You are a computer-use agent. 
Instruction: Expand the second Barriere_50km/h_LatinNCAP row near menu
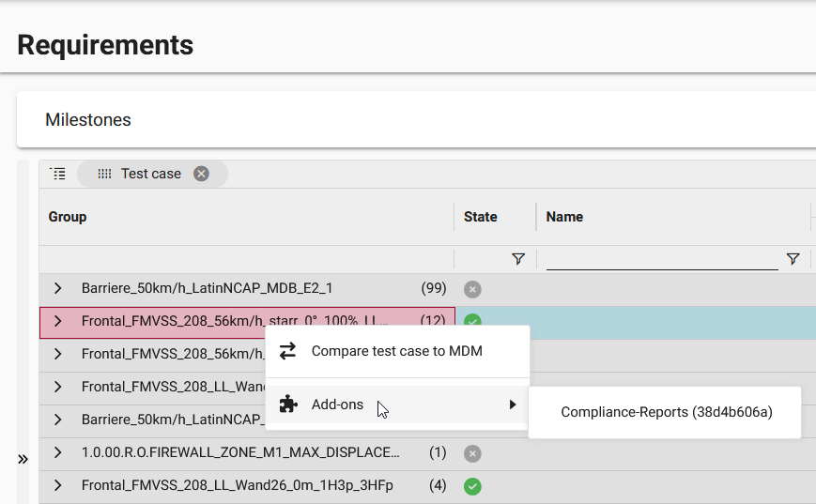58,420
